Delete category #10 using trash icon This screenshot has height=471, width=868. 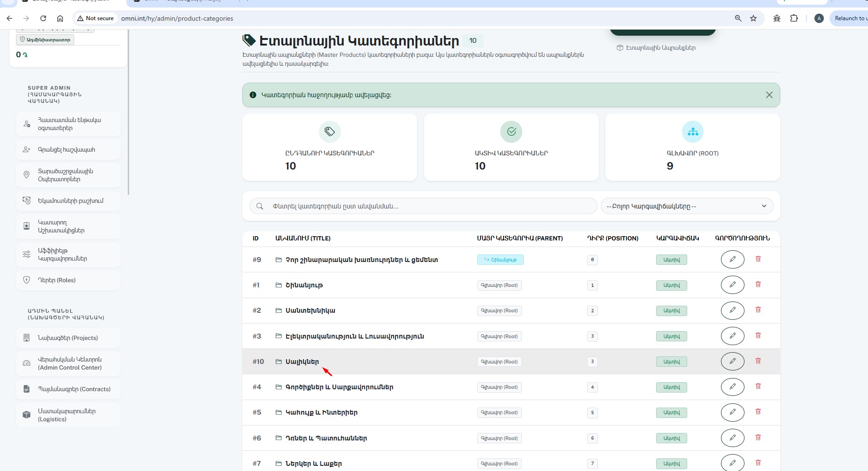[758, 361]
